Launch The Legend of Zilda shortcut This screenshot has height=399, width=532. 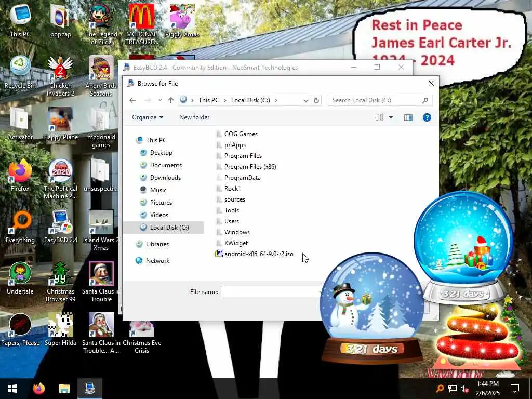pyautogui.click(x=101, y=24)
